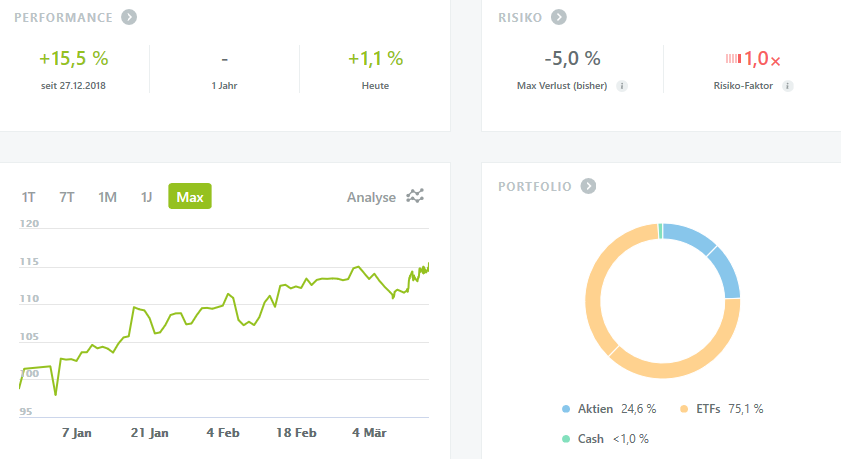The width and height of the screenshot is (841, 459).
Task: Click the red Risiko-Faktor indicator icon
Action: [733, 59]
